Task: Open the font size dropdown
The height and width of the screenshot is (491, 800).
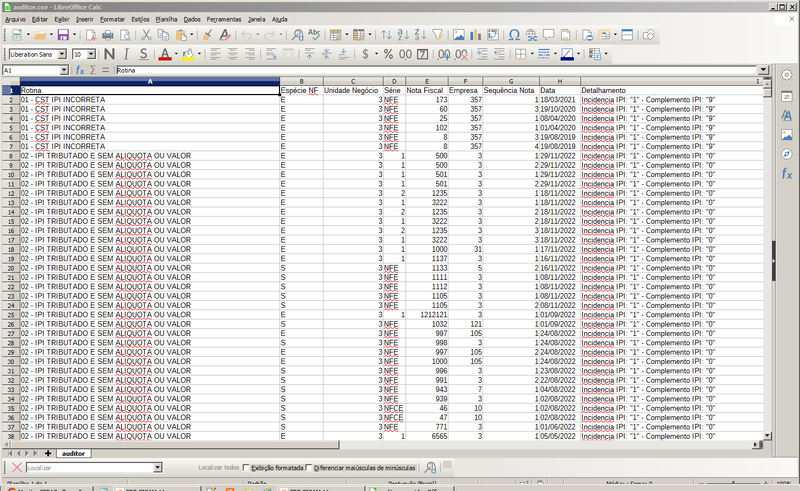Action: 91,54
